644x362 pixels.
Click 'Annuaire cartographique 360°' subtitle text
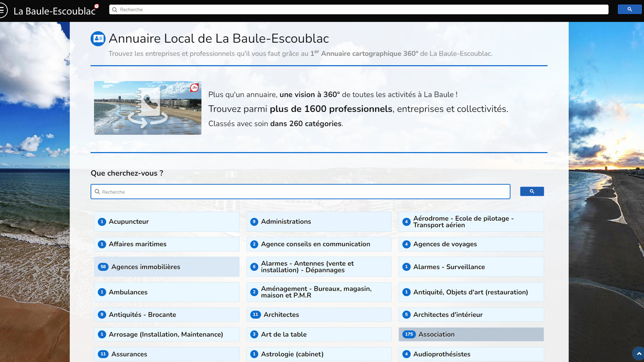(x=370, y=54)
